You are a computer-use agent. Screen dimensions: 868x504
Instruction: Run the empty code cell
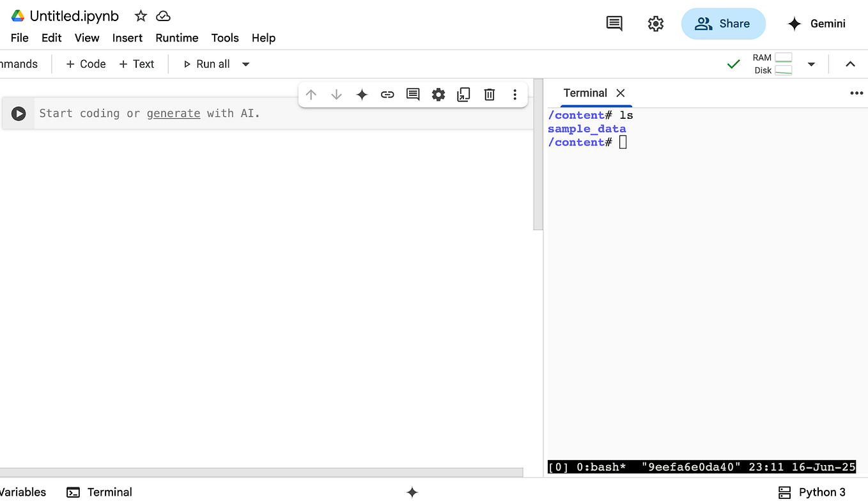click(x=18, y=113)
